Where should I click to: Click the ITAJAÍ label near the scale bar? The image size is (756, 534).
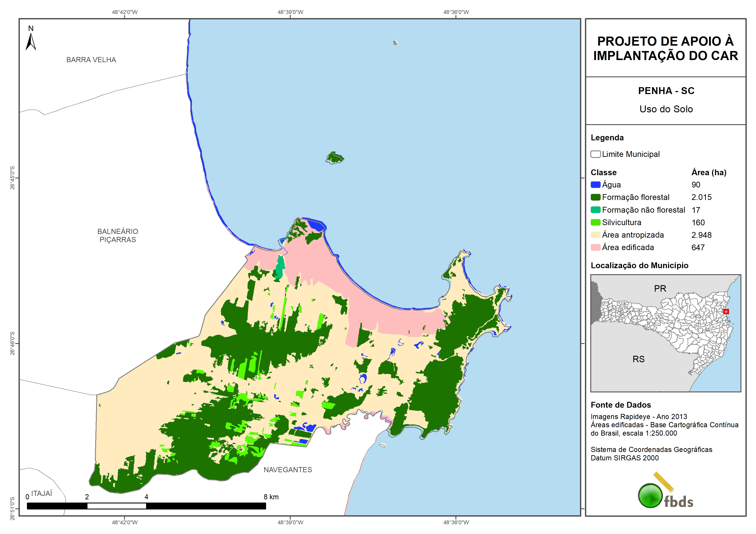click(x=42, y=494)
